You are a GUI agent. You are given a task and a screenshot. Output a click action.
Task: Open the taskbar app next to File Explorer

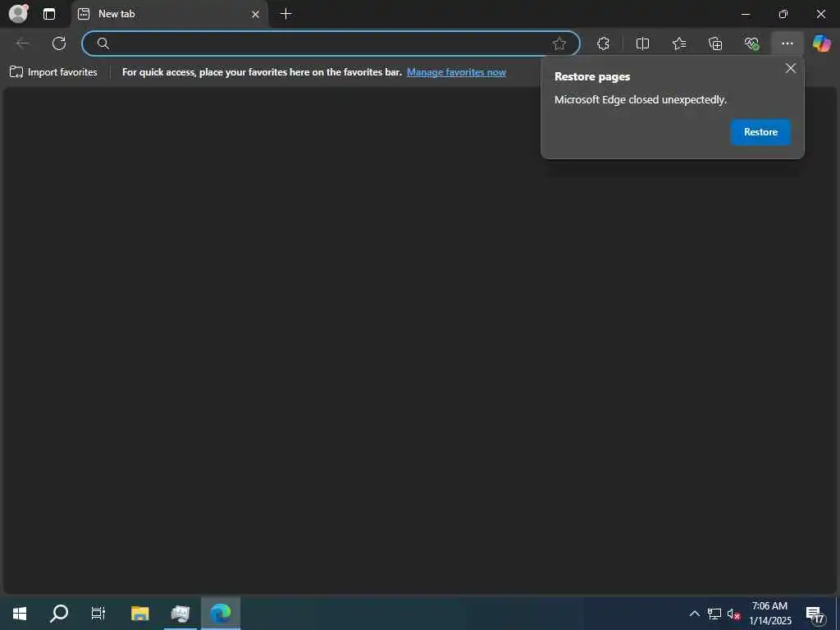click(x=180, y=613)
